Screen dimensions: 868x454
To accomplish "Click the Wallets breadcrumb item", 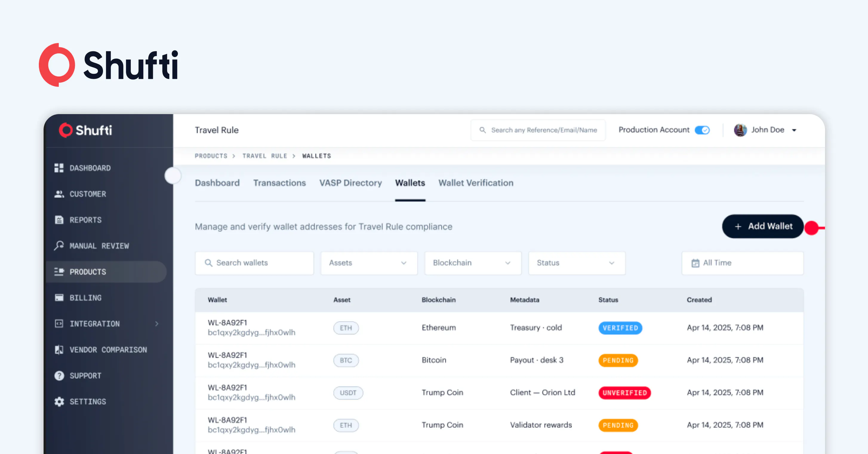I will coord(317,156).
